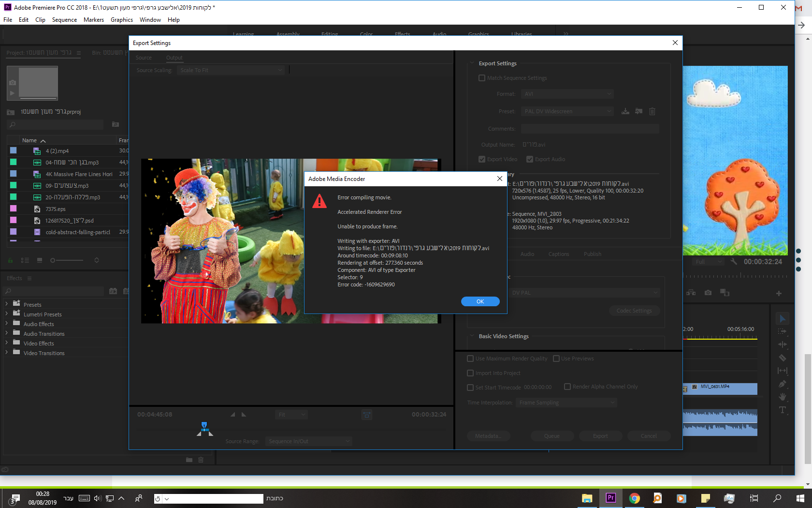Open the Sequence menu

point(64,20)
